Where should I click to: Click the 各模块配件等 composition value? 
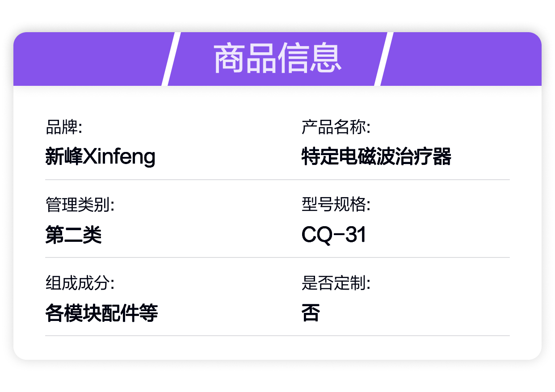click(102, 313)
